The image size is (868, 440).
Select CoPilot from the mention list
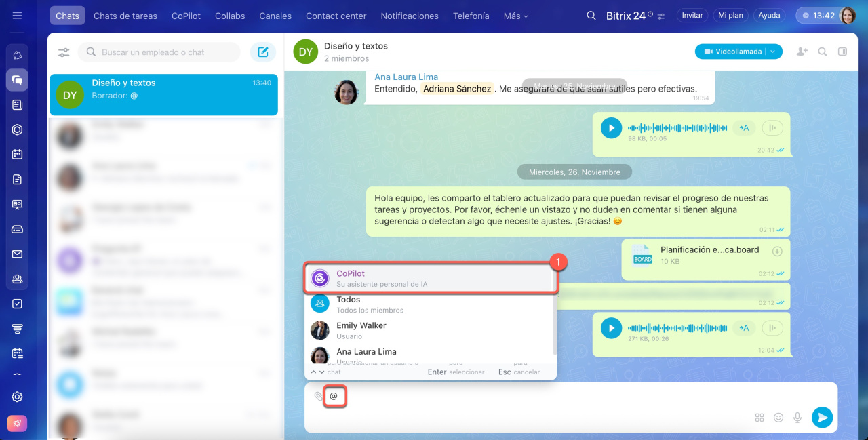(431, 278)
